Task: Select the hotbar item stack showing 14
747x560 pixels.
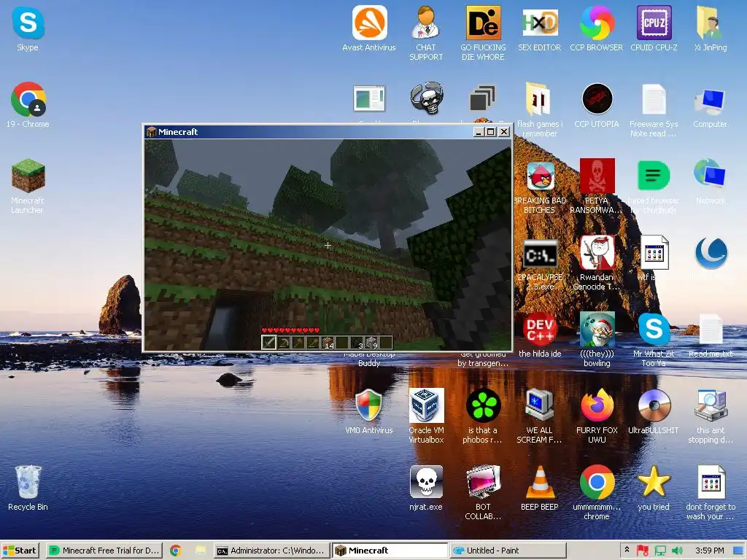Action: tap(328, 343)
